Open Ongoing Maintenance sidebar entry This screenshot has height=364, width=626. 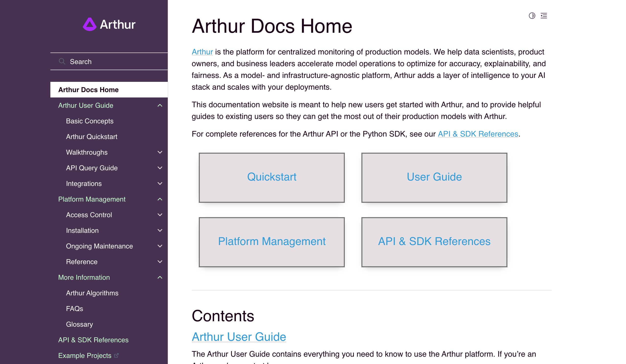[x=99, y=246]
